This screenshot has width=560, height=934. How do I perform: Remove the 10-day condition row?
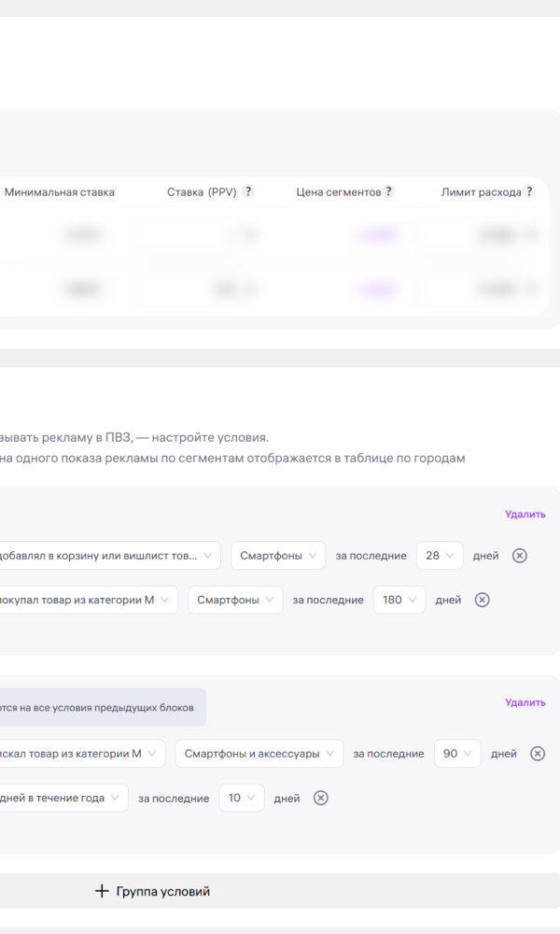click(321, 798)
